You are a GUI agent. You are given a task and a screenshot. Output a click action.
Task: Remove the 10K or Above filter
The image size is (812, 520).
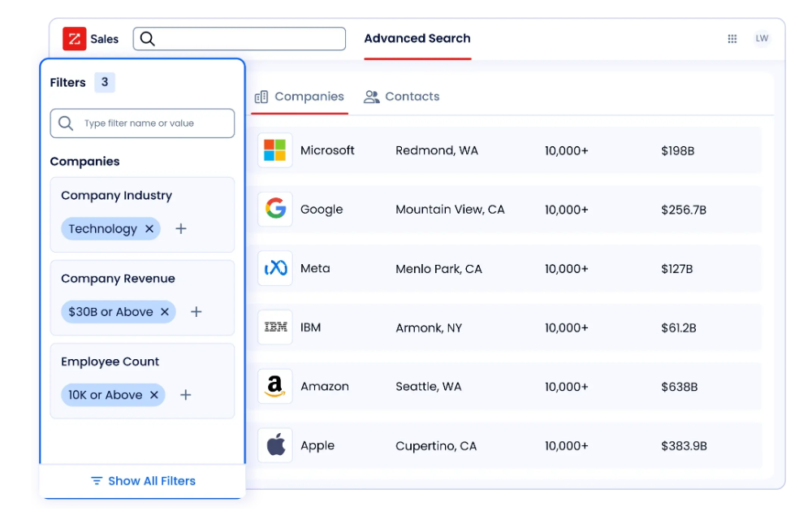153,395
